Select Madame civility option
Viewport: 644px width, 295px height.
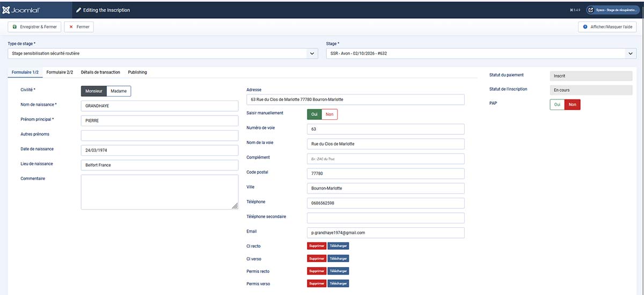point(119,91)
